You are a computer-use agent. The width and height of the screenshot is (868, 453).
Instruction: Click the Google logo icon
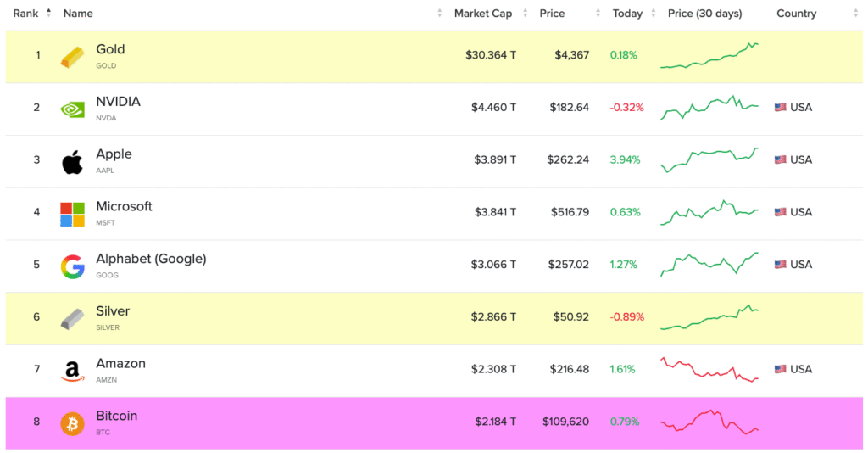click(x=72, y=266)
